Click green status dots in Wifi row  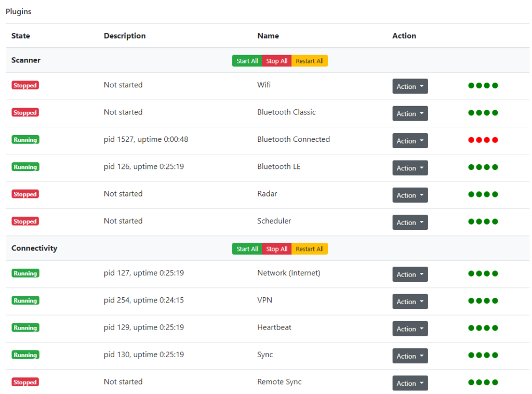coord(483,86)
